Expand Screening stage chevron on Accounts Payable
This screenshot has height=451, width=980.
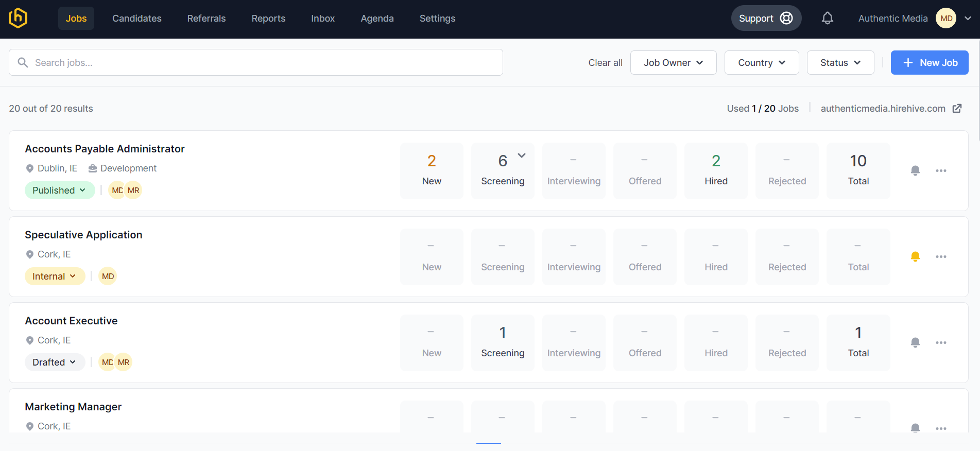pyautogui.click(x=522, y=155)
